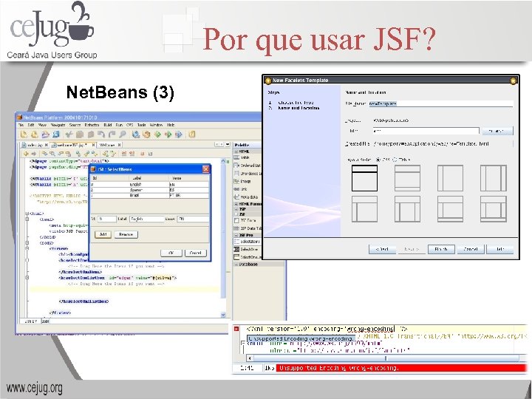This screenshot has width=532, height=399.
Task: Click Finish in Facelets Template wizard
Action: coord(440,249)
